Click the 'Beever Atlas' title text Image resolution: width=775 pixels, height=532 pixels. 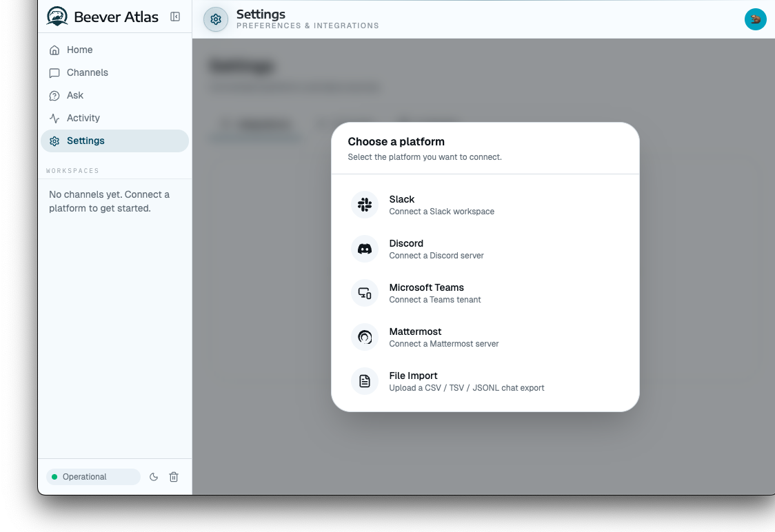[116, 17]
